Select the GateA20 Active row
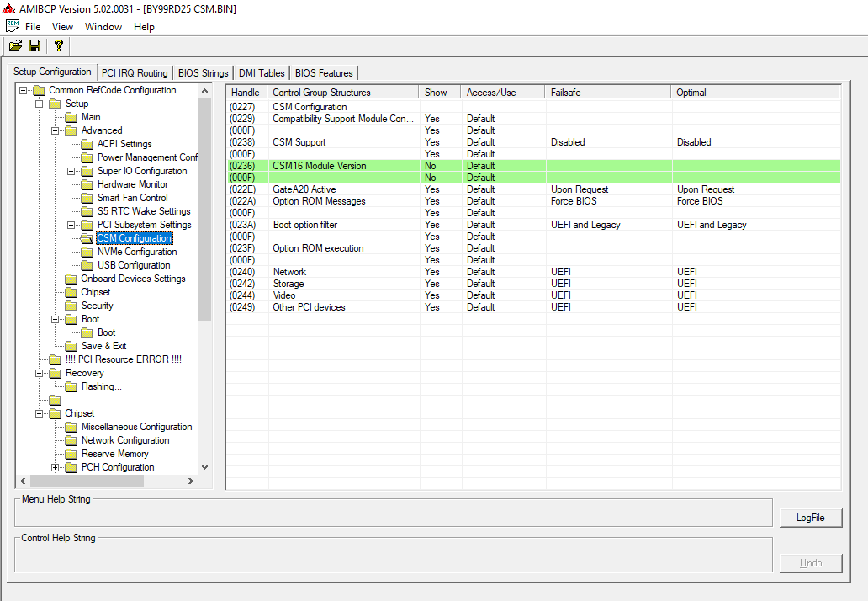Viewport: 868px width, 601px height. pyautogui.click(x=533, y=189)
